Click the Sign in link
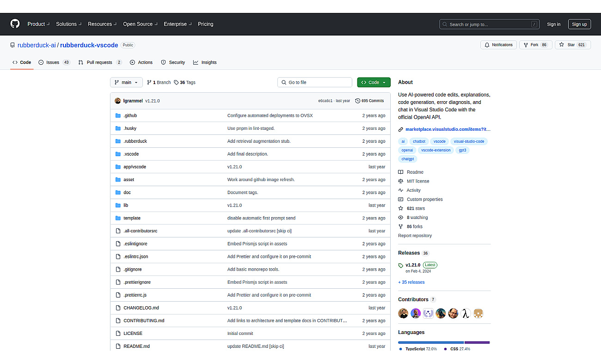601x364 pixels. point(553,24)
